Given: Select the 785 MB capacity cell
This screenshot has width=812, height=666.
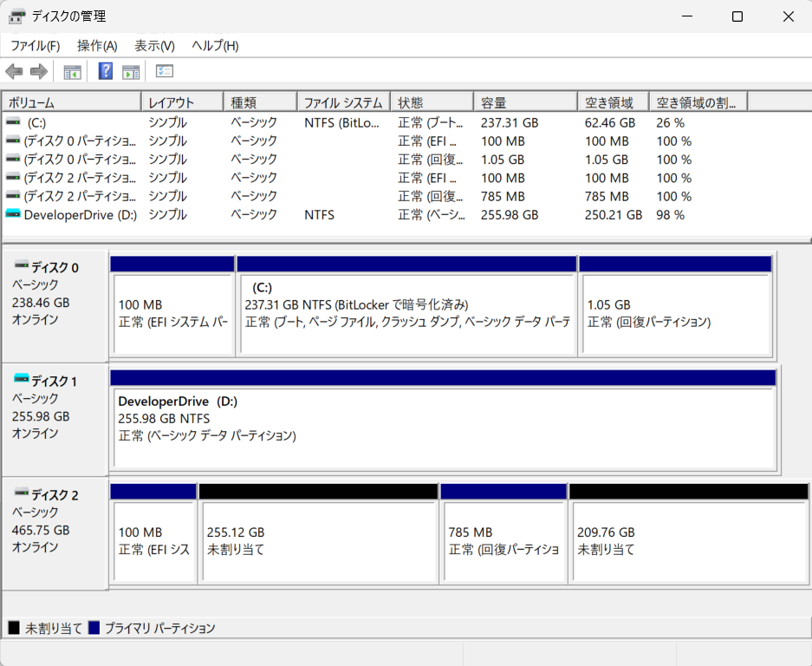Looking at the screenshot, I should tap(503, 197).
